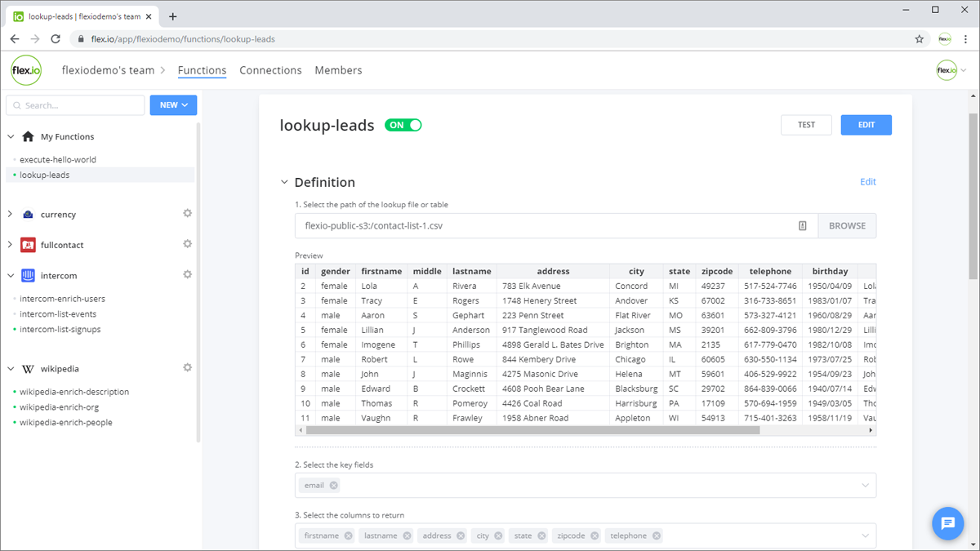Open intercom-list-signups function

pyautogui.click(x=60, y=330)
